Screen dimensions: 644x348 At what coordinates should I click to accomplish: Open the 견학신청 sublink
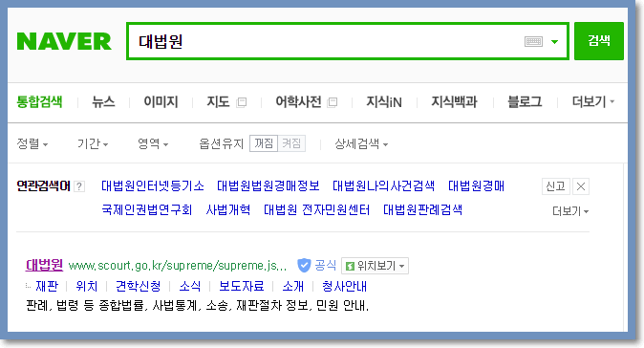tap(138, 286)
